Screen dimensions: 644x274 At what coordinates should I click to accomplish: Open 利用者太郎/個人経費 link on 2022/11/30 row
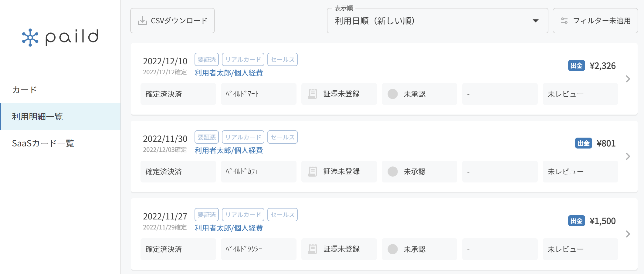coord(229,150)
